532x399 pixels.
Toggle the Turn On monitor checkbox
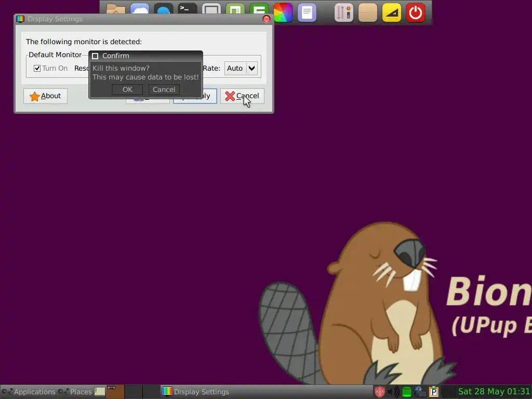[37, 68]
